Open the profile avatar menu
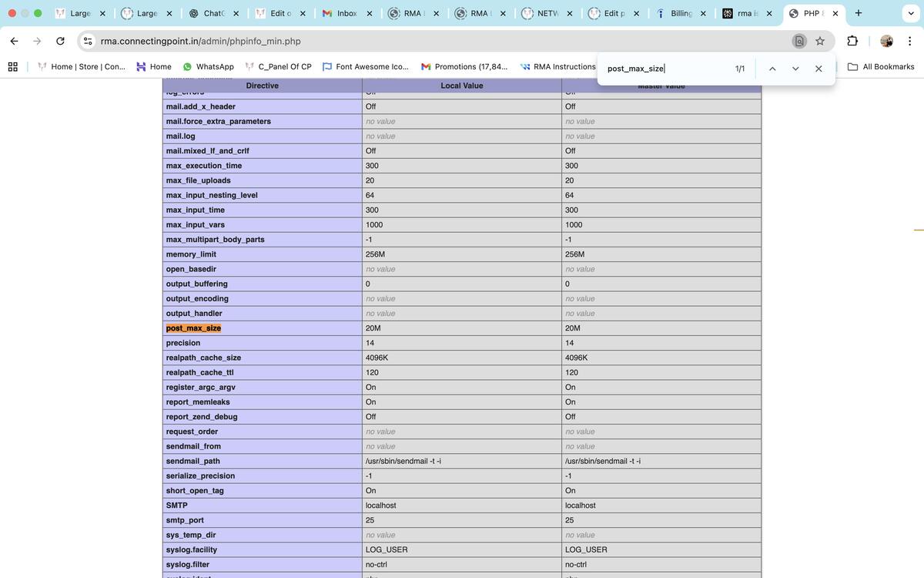The image size is (924, 578). (x=886, y=41)
